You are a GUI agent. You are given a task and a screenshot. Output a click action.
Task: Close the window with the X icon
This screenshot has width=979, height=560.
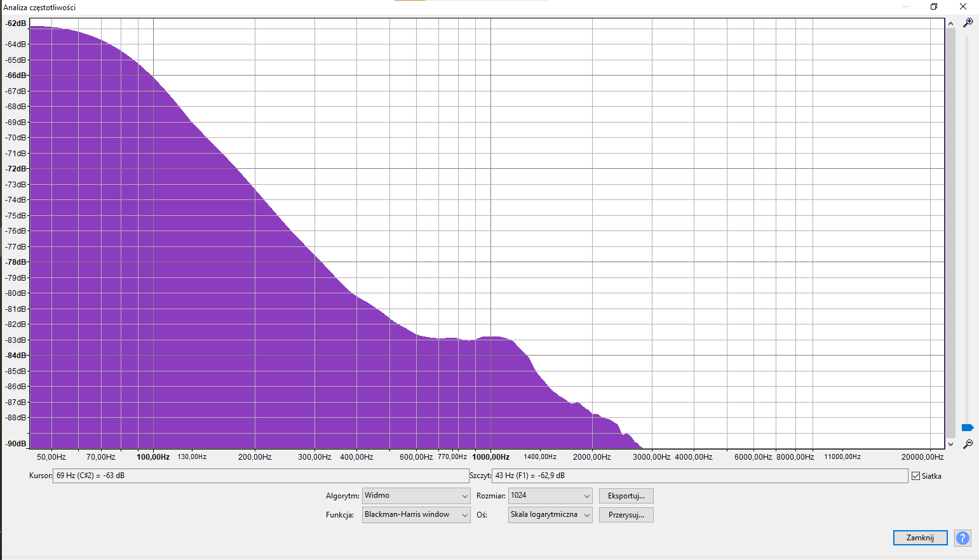click(x=962, y=7)
